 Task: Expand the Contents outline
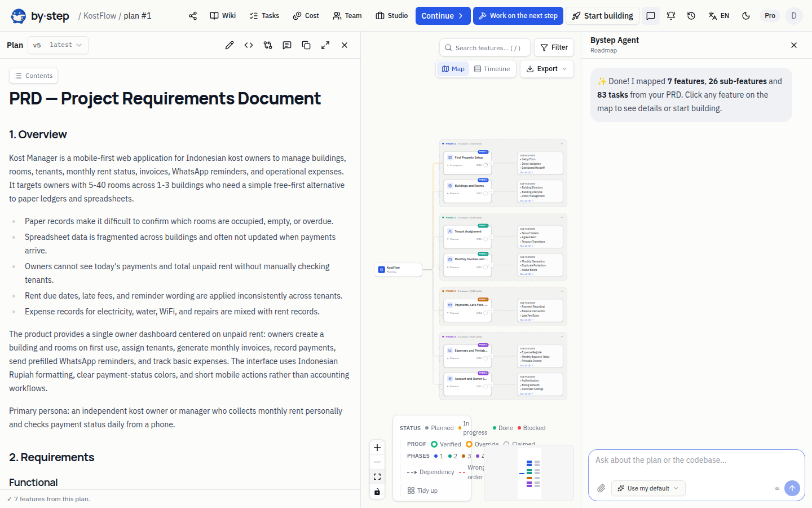pos(33,76)
